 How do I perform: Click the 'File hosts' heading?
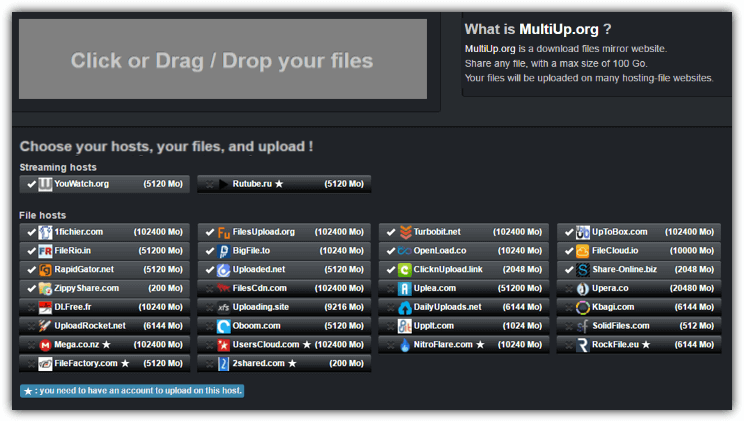click(43, 215)
